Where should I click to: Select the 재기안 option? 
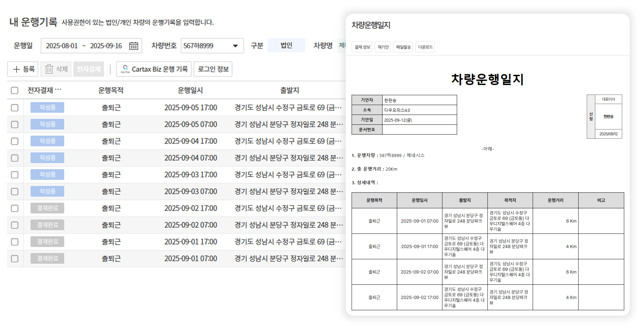click(x=383, y=47)
